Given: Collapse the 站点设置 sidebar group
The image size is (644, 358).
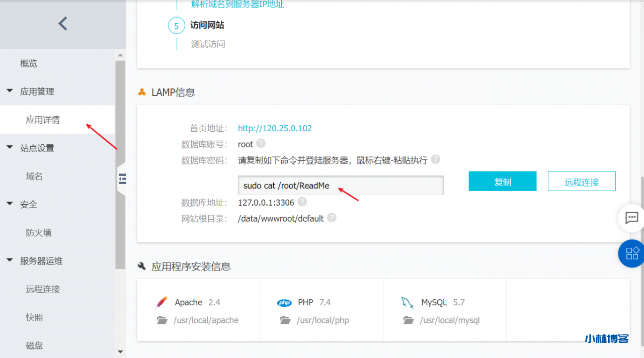Looking at the screenshot, I should tap(10, 148).
